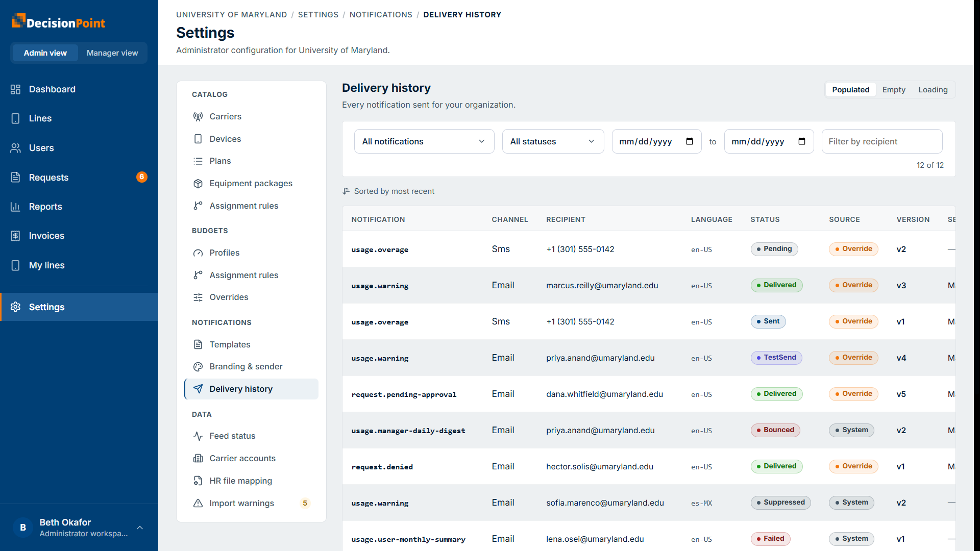Click the Requests document icon

click(x=15, y=177)
